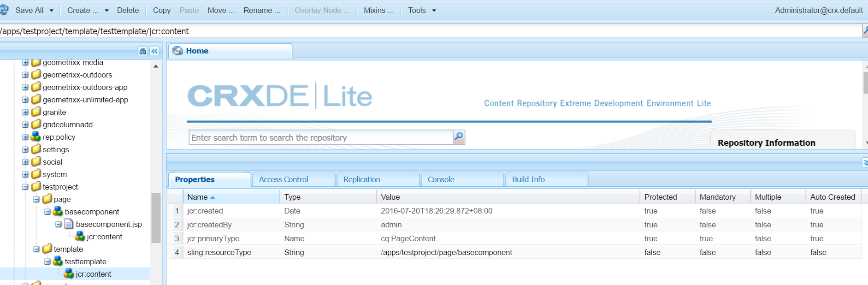Collapse the template tree node
The image size is (868, 285).
36,249
